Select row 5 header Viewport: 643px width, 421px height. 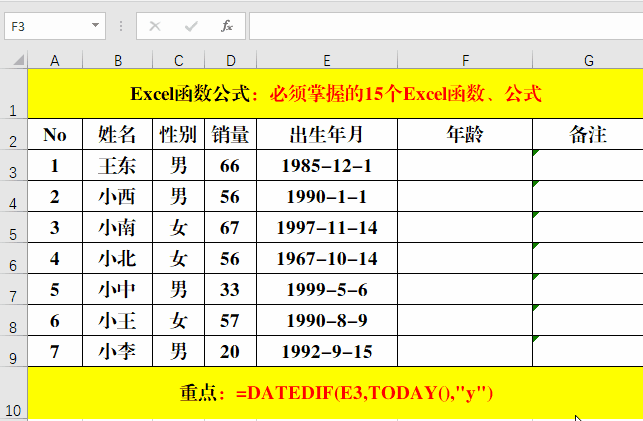point(14,228)
